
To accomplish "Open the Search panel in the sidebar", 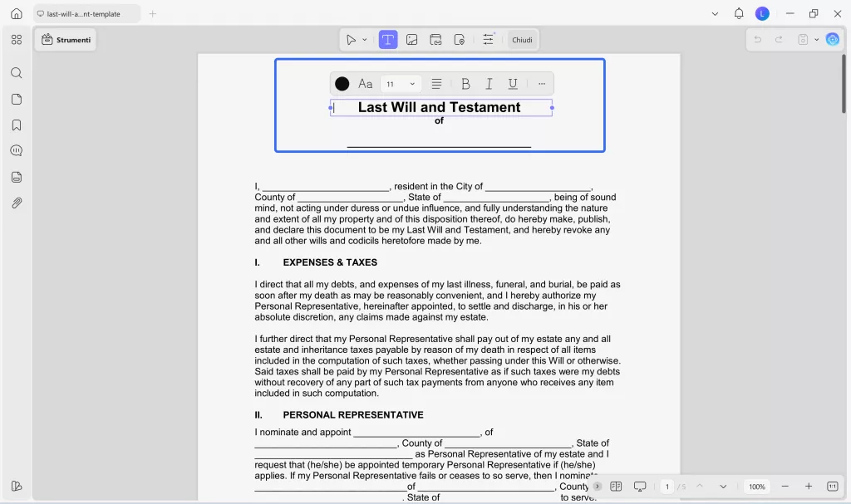I will 17,73.
